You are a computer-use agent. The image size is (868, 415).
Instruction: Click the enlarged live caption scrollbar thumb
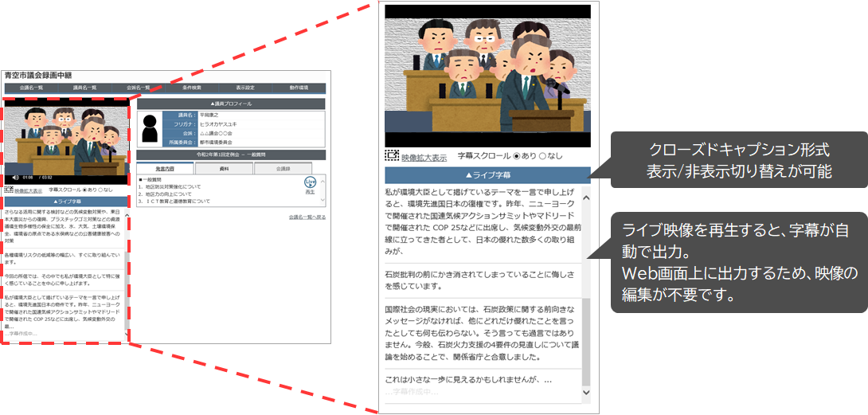[587, 343]
